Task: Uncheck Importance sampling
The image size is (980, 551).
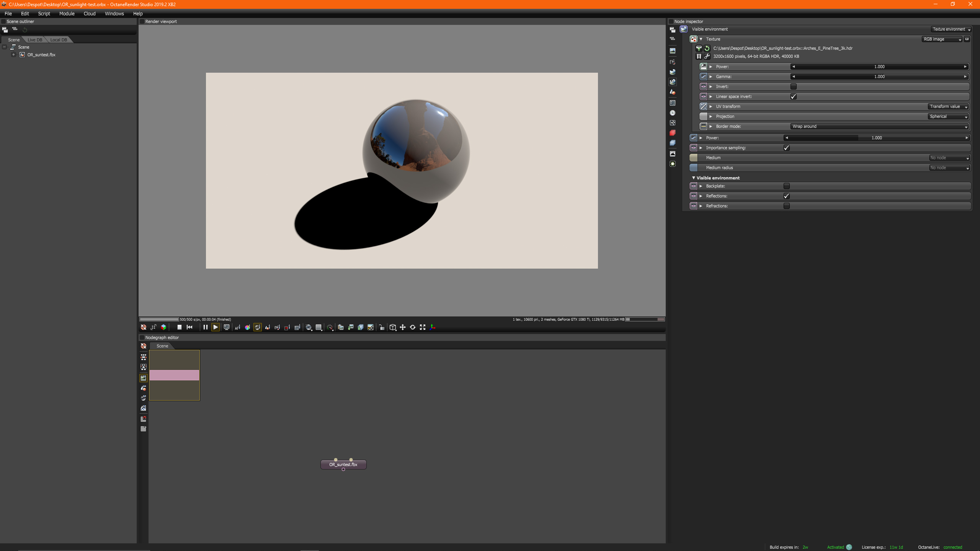Action: 787,148
